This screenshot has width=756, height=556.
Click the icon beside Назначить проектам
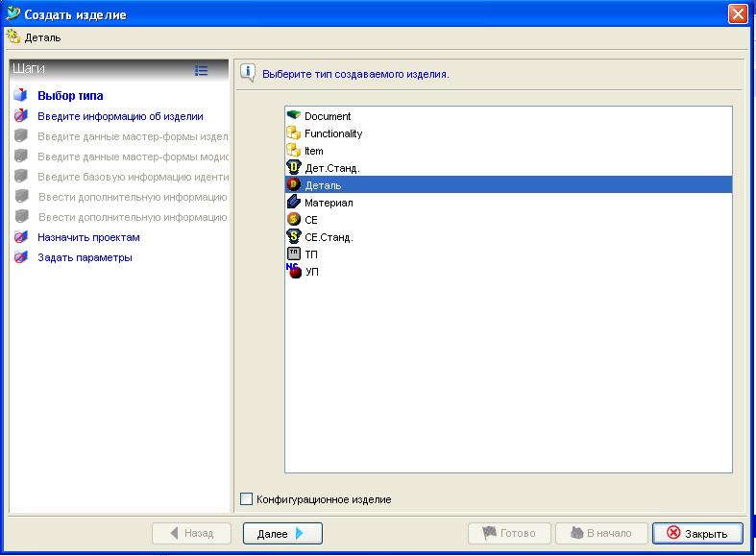[21, 237]
